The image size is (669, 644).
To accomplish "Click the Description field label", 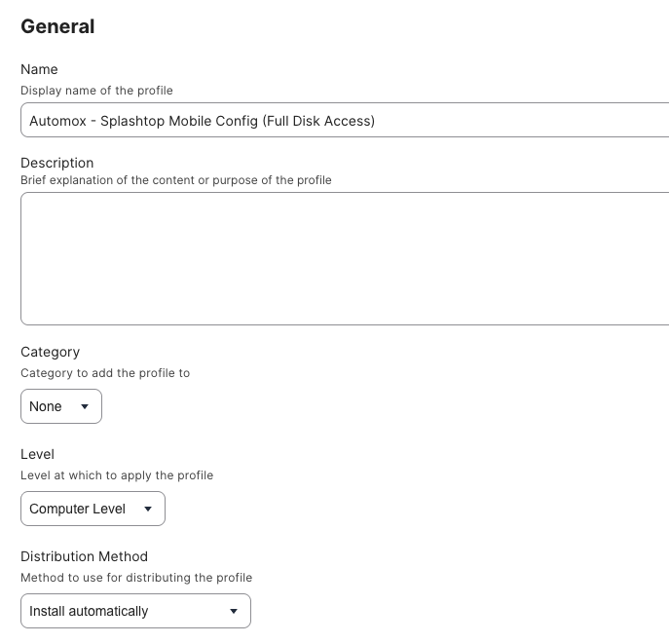I will 56,163.
